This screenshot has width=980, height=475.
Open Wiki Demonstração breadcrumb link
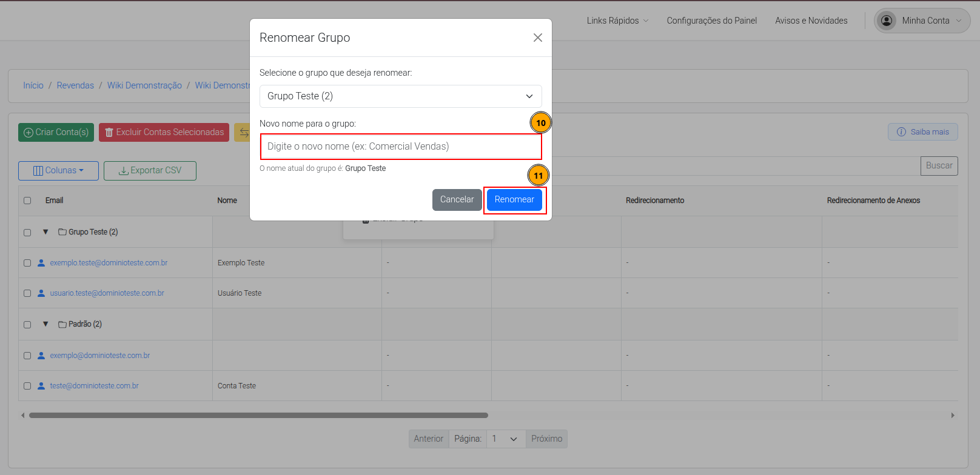tap(144, 85)
